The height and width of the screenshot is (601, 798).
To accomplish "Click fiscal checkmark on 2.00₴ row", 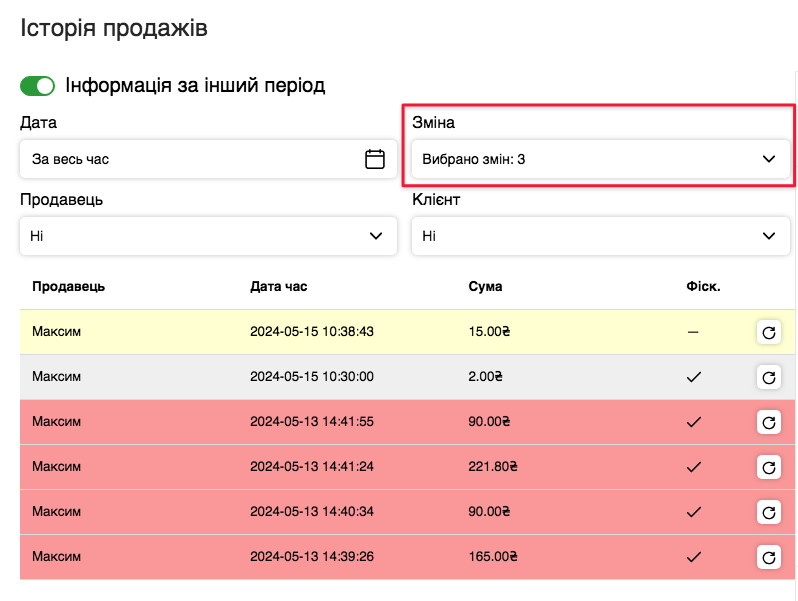I will (x=692, y=377).
